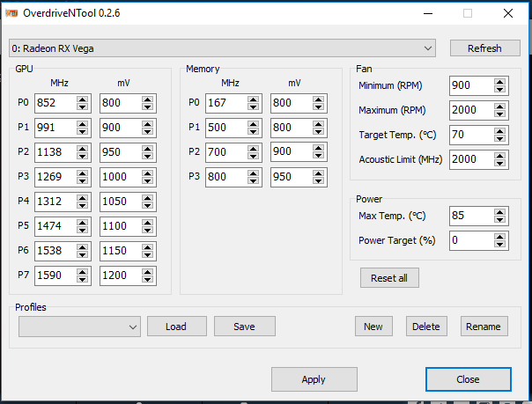Viewport: 532px width, 404px height.
Task: Increase GPU P2 MHz with up arrow
Action: 83,149
